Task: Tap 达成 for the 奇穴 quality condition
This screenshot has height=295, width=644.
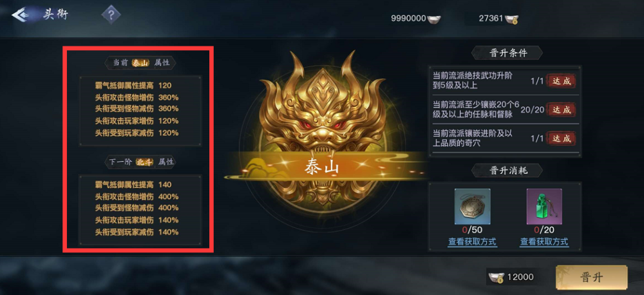Action: click(561, 138)
